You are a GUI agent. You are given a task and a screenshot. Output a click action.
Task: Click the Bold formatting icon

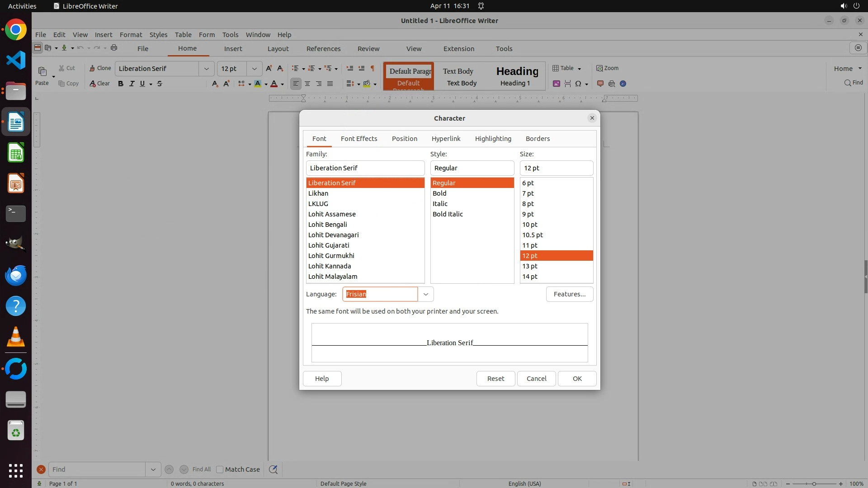tap(121, 84)
